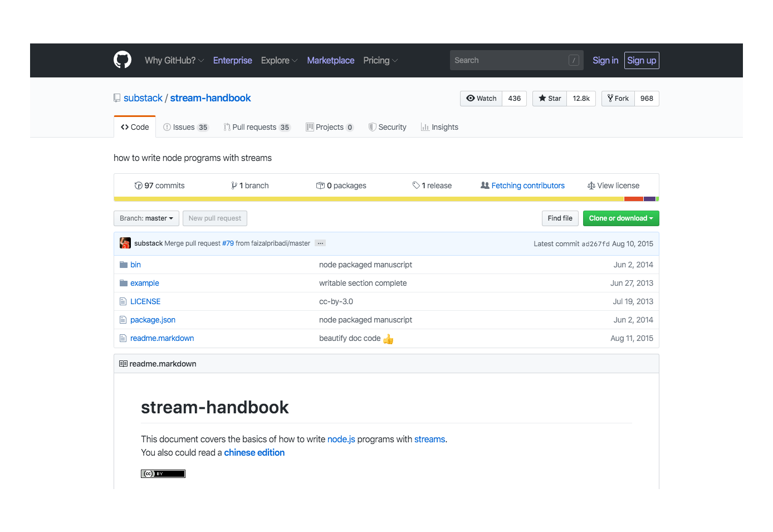Click the readme.markdown file icon in list

tap(123, 338)
